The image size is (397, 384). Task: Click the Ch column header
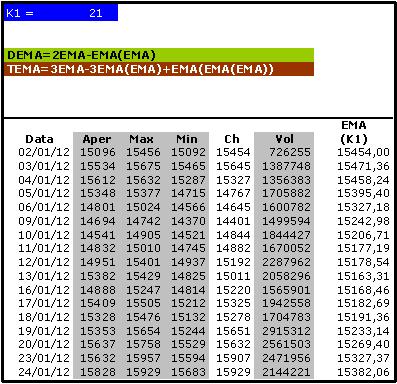click(232, 139)
